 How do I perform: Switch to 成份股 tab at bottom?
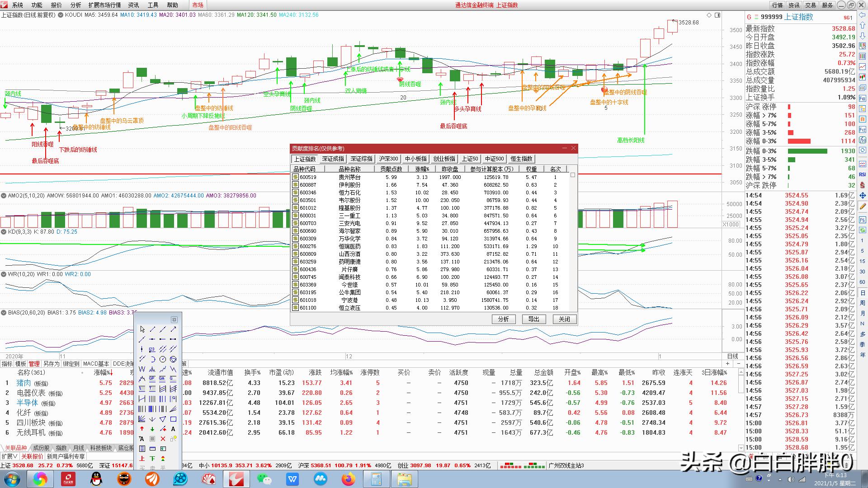pos(41,448)
